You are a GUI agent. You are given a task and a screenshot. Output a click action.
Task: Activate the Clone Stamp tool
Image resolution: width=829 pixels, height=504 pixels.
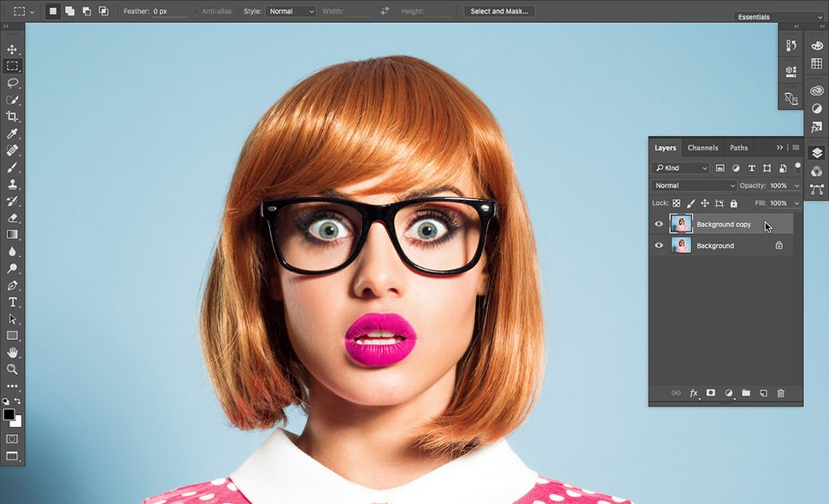12,184
